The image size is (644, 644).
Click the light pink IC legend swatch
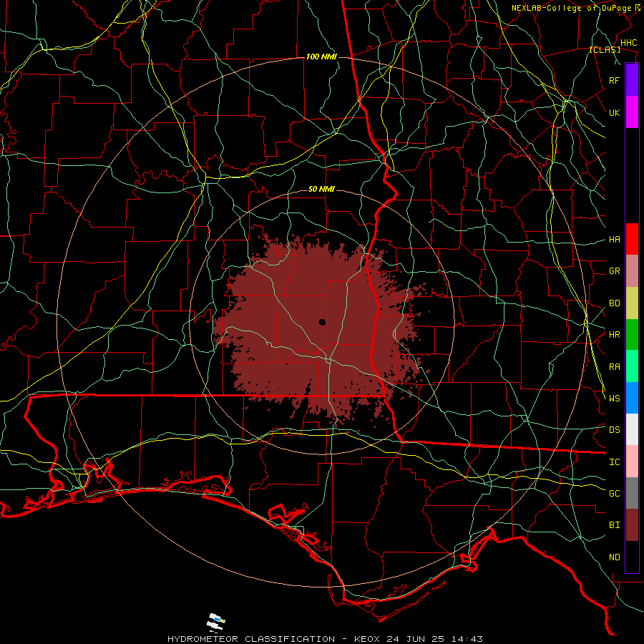[632, 462]
